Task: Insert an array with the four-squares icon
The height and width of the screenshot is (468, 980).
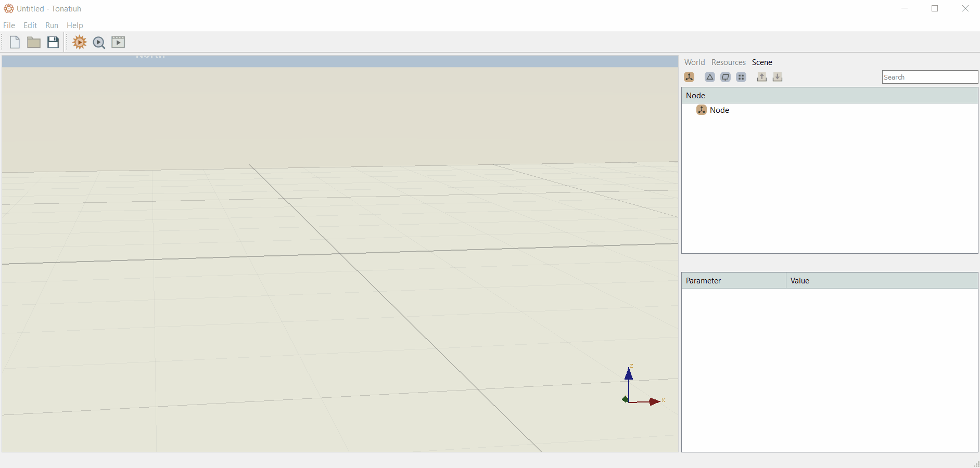Action: [x=741, y=77]
